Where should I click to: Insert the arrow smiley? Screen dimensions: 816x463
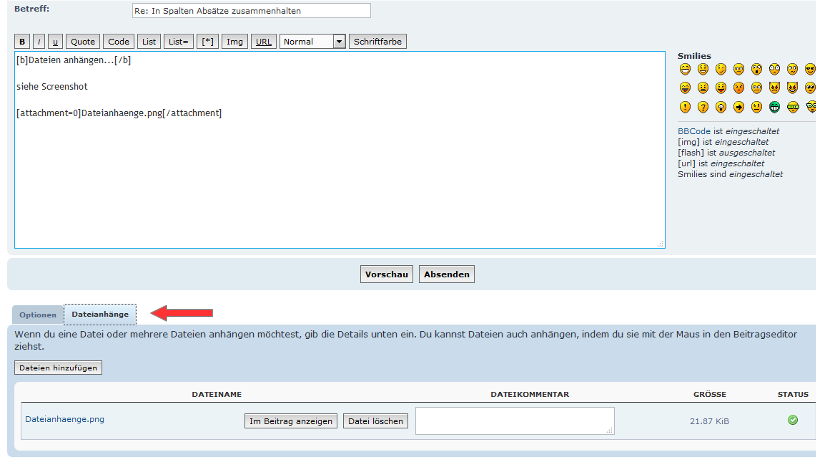click(x=739, y=107)
